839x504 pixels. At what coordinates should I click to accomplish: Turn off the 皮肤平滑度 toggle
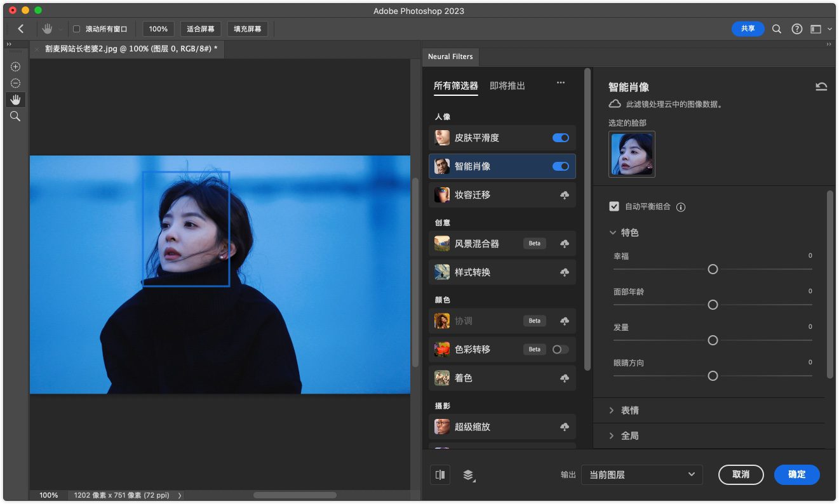coord(560,138)
